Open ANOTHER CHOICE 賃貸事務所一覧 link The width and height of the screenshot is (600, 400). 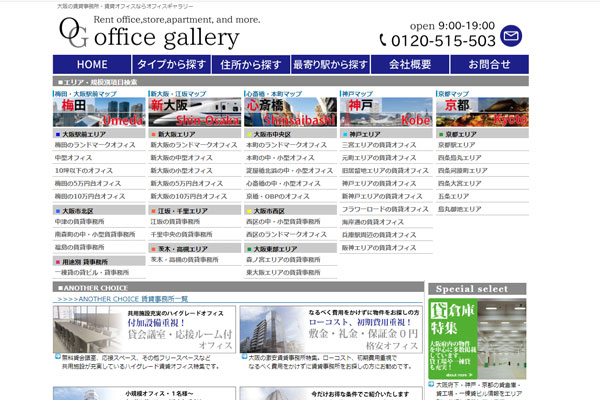[x=122, y=299]
